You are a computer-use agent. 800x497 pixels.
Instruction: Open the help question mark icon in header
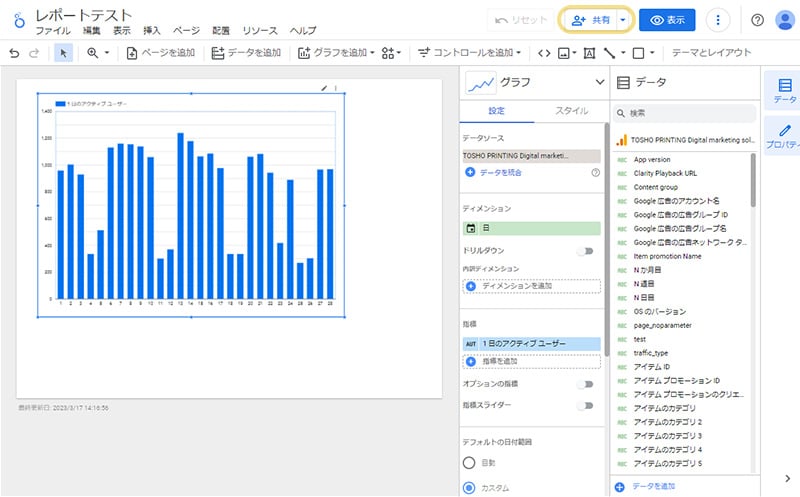757,20
